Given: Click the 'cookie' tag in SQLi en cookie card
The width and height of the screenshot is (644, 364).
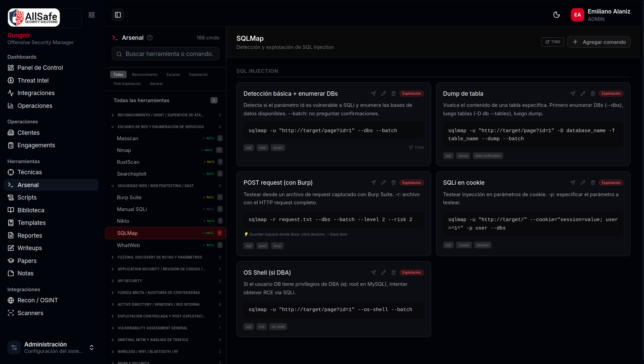Looking at the screenshot, I should coord(464,245).
